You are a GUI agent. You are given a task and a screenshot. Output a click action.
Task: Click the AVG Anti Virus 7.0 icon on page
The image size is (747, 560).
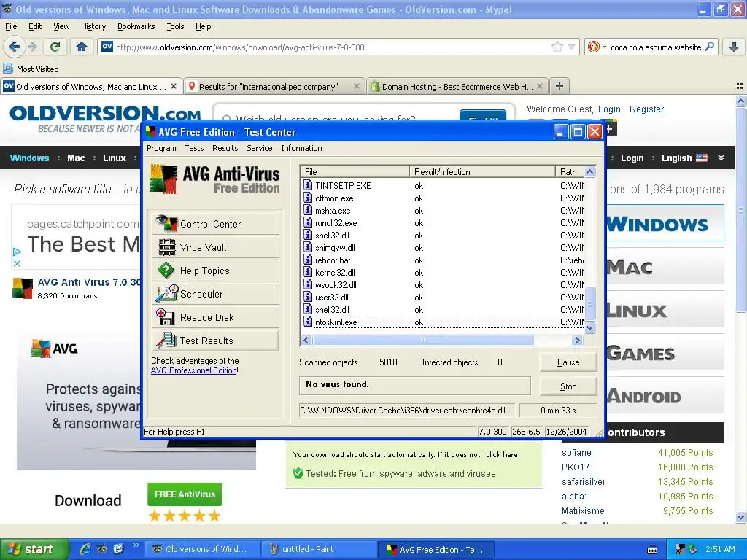23,288
